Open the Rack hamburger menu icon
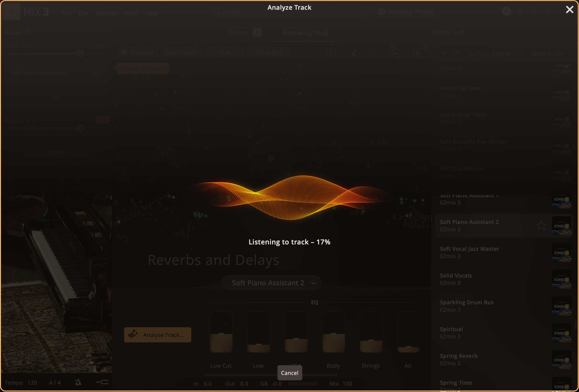Image resolution: width=579 pixels, height=392 pixels. pyautogui.click(x=27, y=32)
